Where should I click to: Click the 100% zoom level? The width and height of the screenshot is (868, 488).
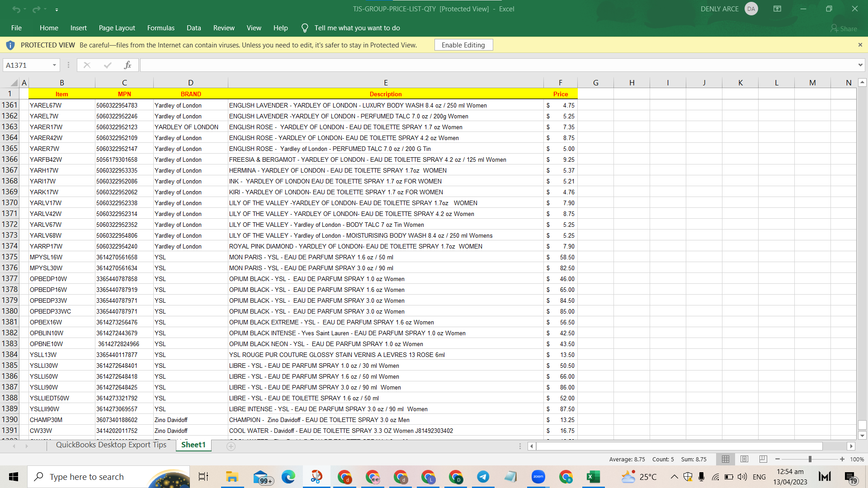coord(857,459)
